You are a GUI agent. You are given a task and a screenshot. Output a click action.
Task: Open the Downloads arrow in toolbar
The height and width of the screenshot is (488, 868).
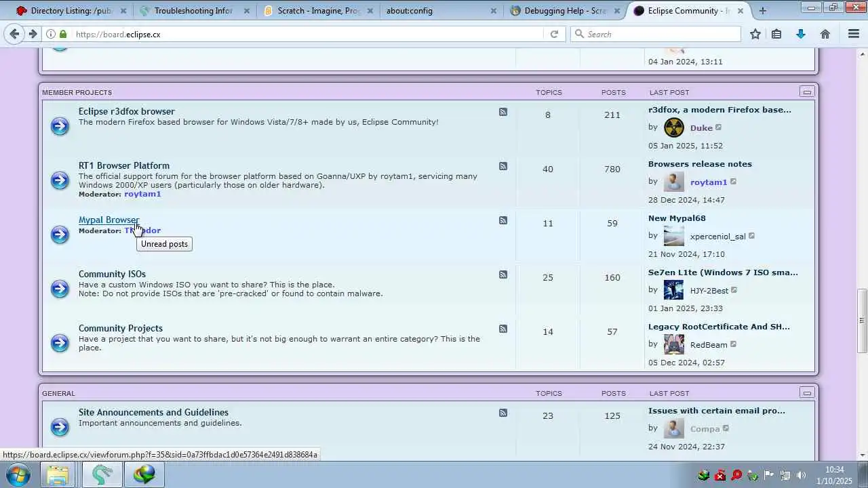click(801, 34)
